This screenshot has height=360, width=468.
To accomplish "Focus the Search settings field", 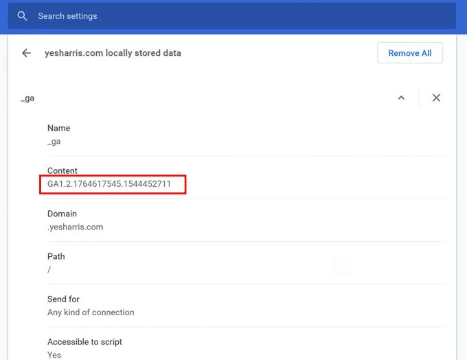I will pyautogui.click(x=232, y=16).
